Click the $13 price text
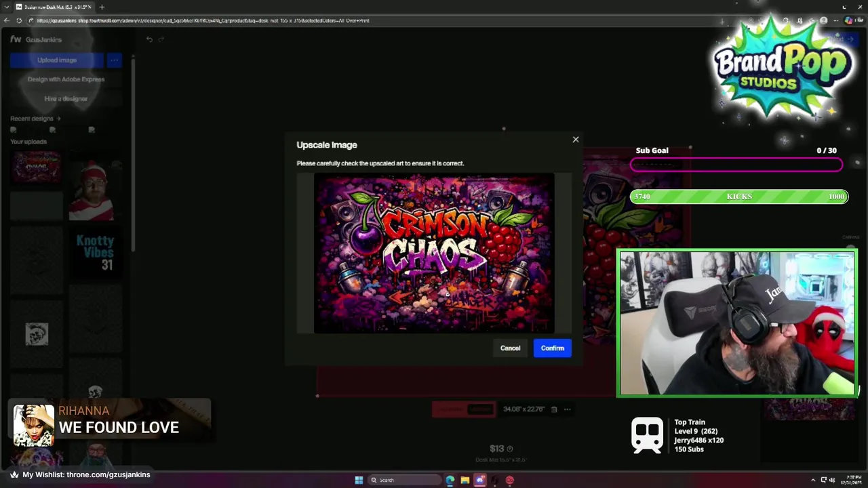868x488 pixels. pos(496,449)
